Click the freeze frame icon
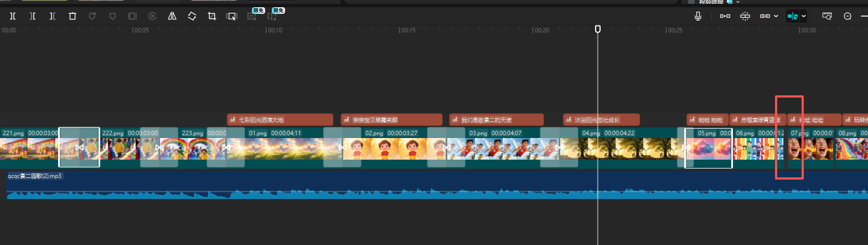Image resolution: width=868 pixels, height=245 pixels. click(x=132, y=16)
